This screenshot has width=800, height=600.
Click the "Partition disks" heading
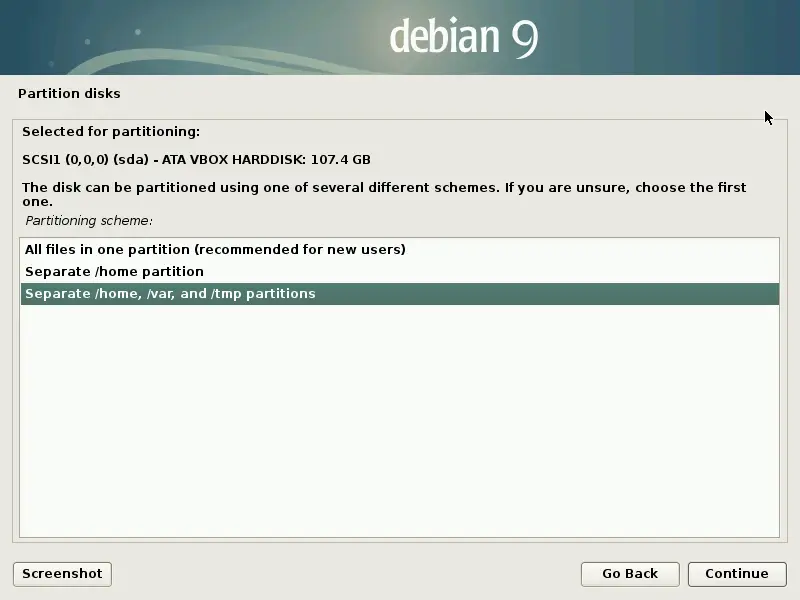pyautogui.click(x=69, y=94)
